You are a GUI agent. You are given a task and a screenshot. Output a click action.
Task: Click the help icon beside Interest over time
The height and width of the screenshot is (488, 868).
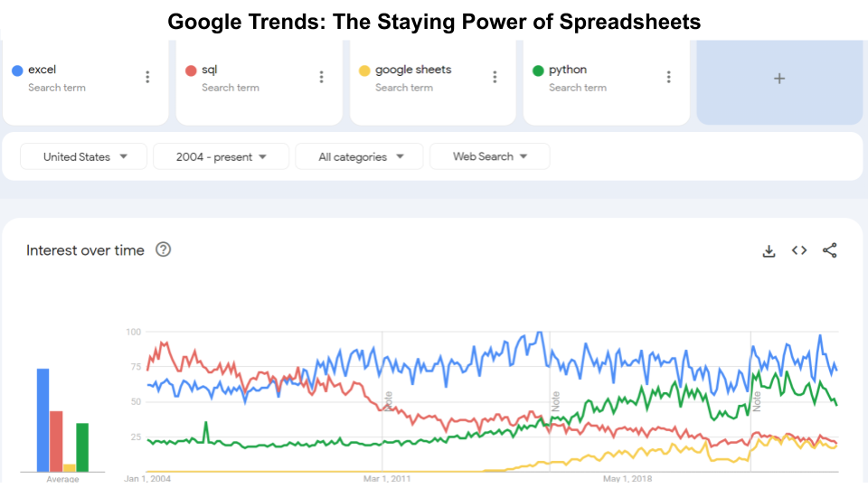(164, 249)
